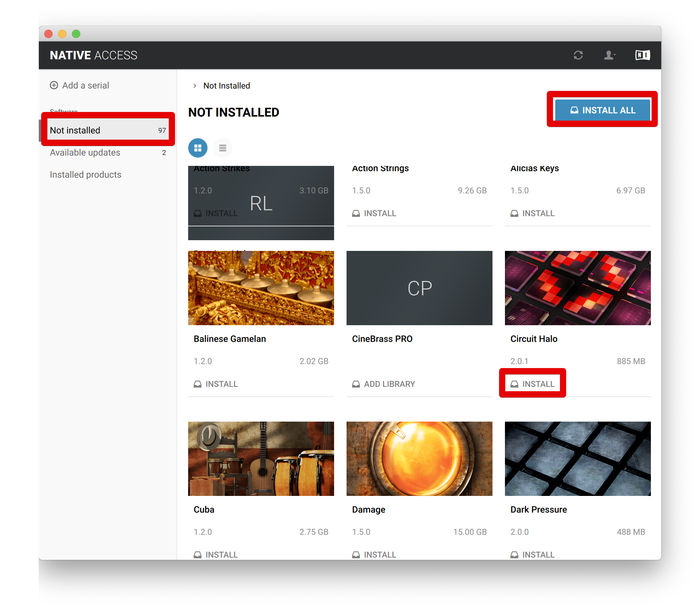Open the user account menu icon

609,55
